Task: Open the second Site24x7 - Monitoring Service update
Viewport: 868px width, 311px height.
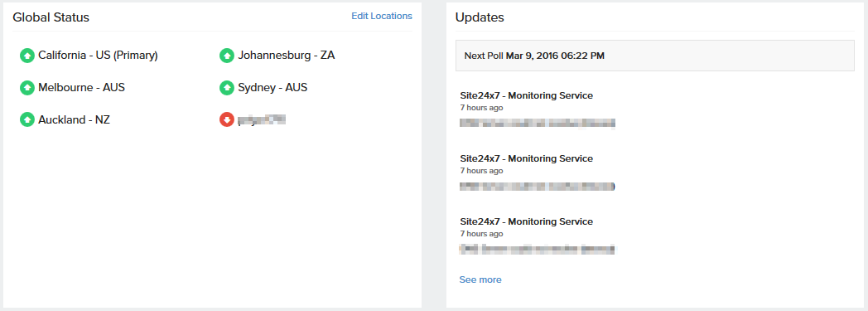Action: [x=527, y=158]
